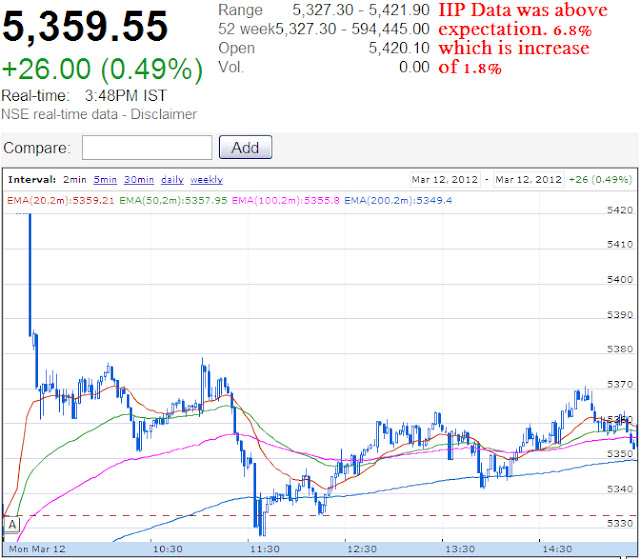
Task: Switch to the 30min interval
Action: coord(139,180)
